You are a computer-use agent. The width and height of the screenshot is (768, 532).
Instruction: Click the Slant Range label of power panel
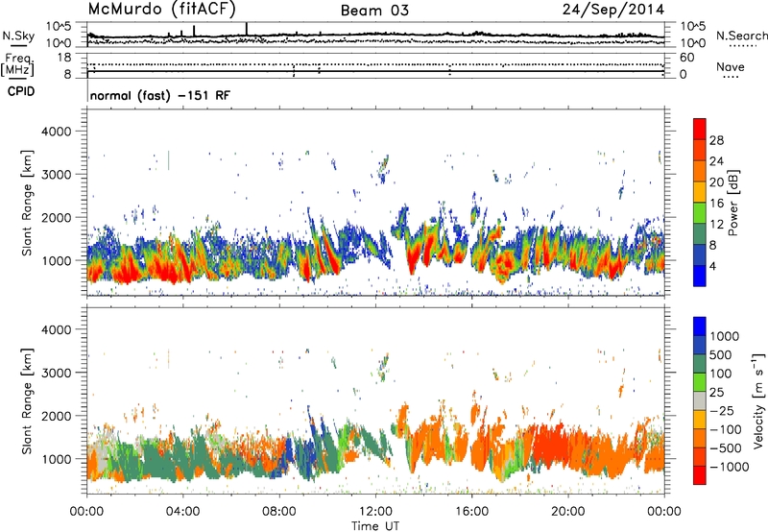tap(27, 203)
